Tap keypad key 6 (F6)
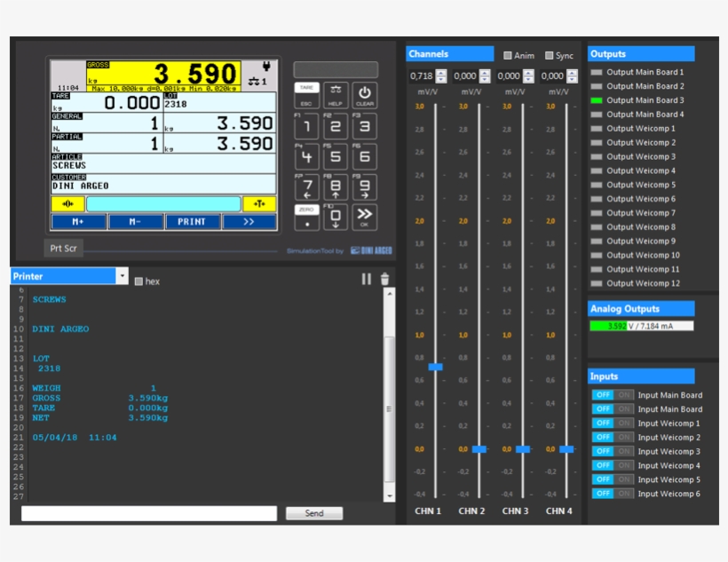 (365, 156)
